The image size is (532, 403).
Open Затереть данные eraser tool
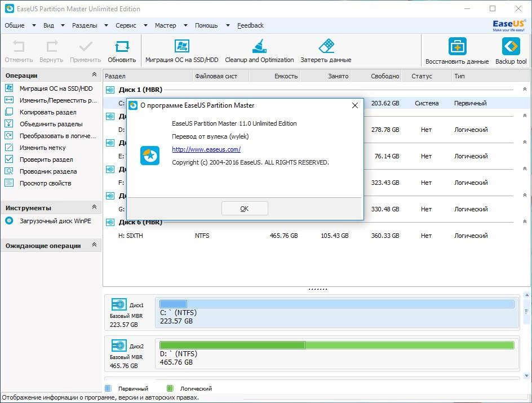pyautogui.click(x=326, y=46)
